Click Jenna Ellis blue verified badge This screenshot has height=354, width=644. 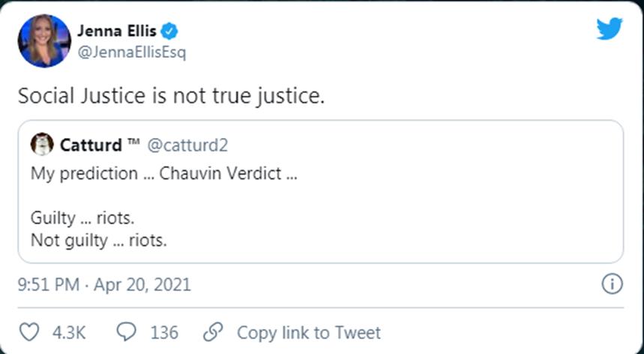click(170, 32)
